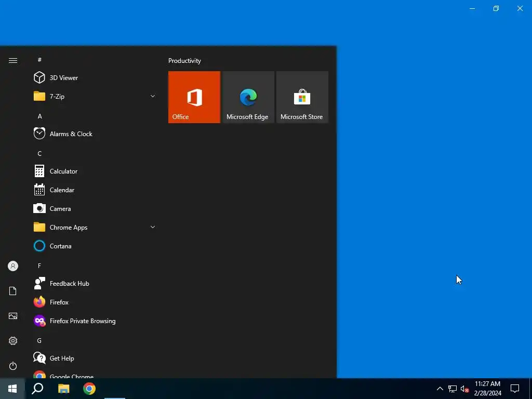Image resolution: width=532 pixels, height=399 pixels.
Task: Open the Microsoft Edge tile
Action: click(248, 97)
